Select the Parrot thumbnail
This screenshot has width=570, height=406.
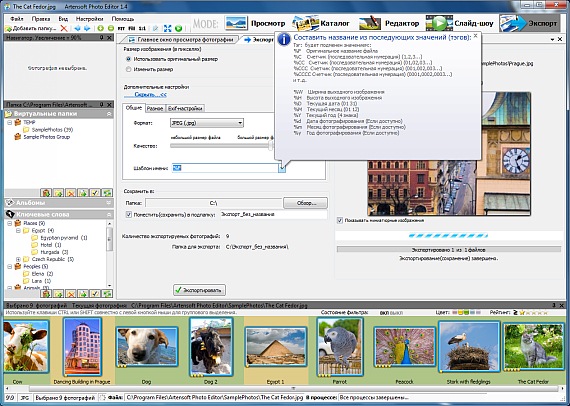340,346
